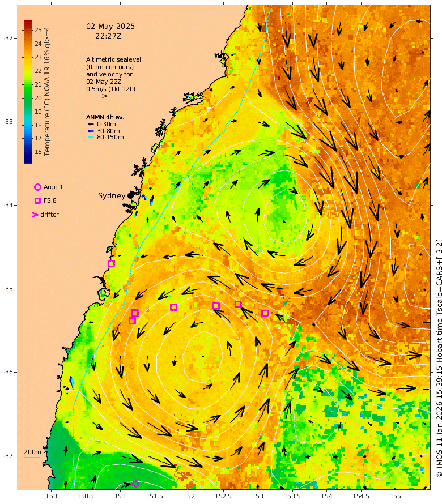Click the Altimetric sealevel text
Screen dimensions: 442x504
click(113, 59)
